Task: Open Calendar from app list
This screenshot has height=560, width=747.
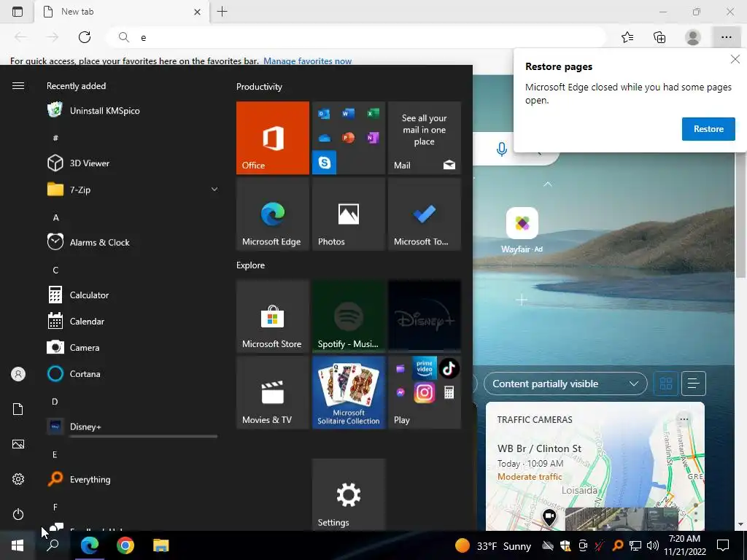Action: point(132,321)
